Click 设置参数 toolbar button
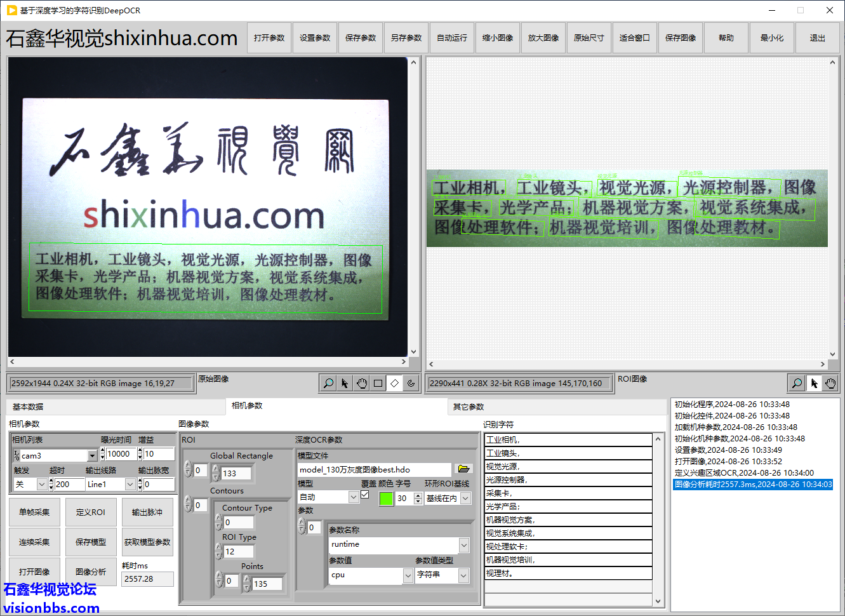845x616 pixels. [x=315, y=37]
